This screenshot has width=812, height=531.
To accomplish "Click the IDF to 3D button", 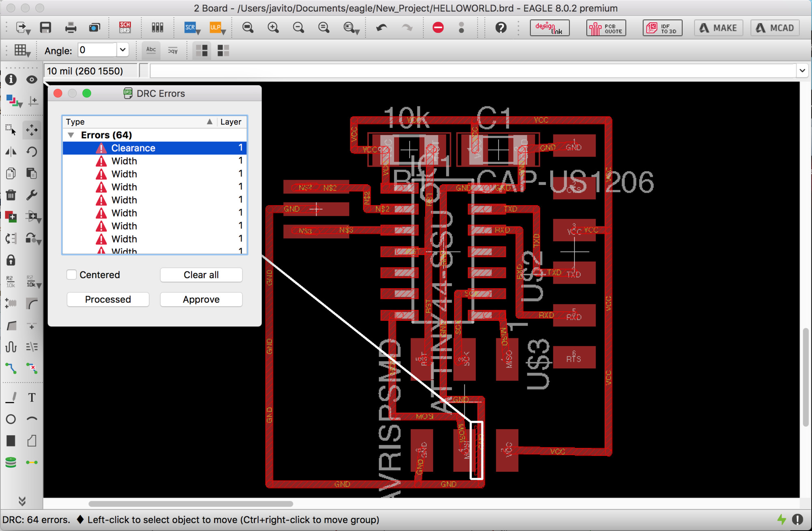I will (662, 28).
